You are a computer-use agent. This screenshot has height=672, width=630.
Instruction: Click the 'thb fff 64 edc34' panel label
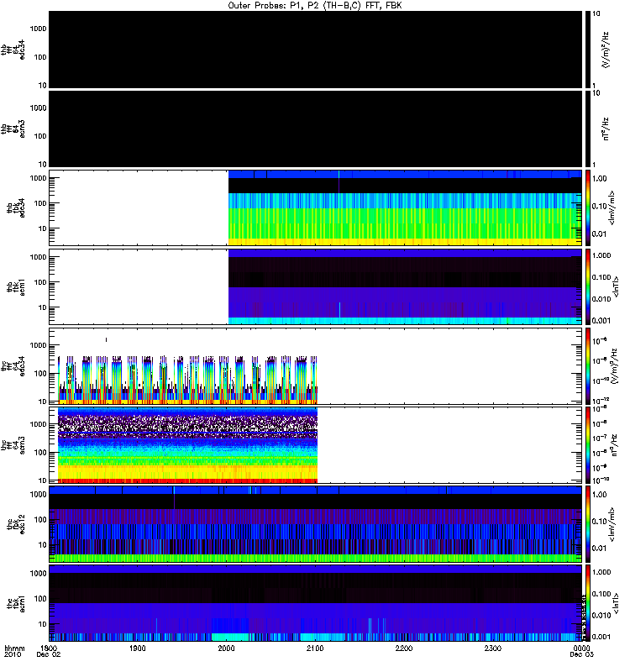13,50
